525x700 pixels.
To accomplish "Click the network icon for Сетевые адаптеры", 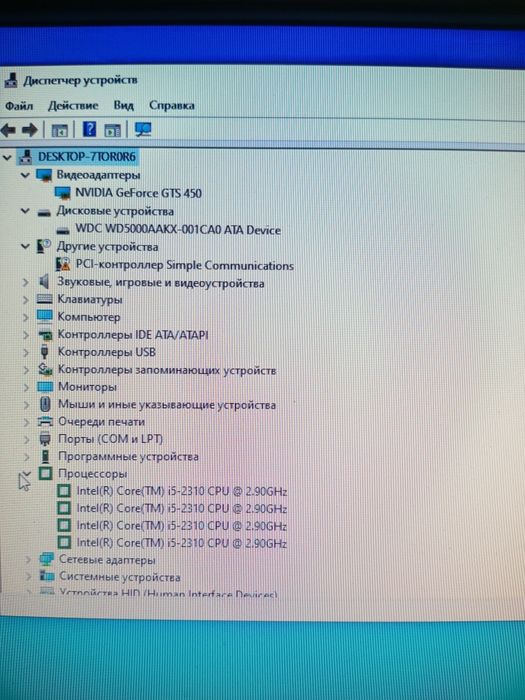I will [46, 560].
